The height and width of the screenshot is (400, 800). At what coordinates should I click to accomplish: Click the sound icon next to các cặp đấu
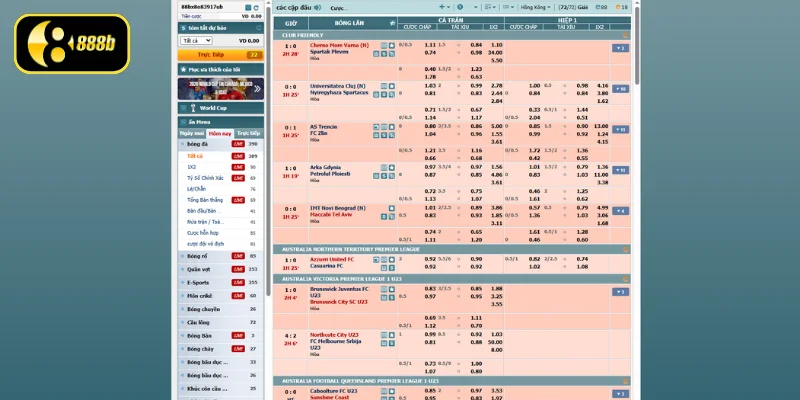(x=317, y=7)
